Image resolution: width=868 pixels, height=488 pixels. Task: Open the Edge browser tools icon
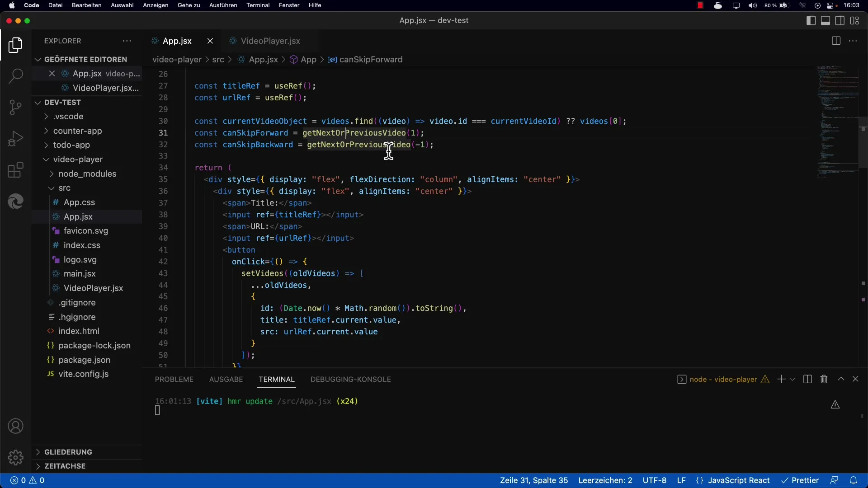(15, 201)
